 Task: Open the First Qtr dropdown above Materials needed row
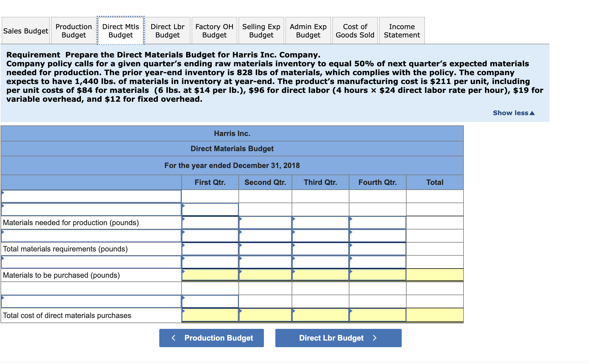(x=210, y=209)
